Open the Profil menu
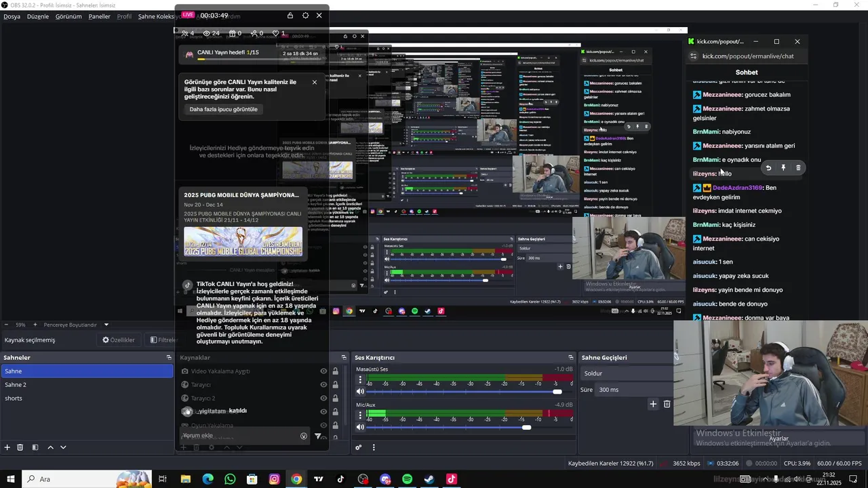 (x=124, y=16)
